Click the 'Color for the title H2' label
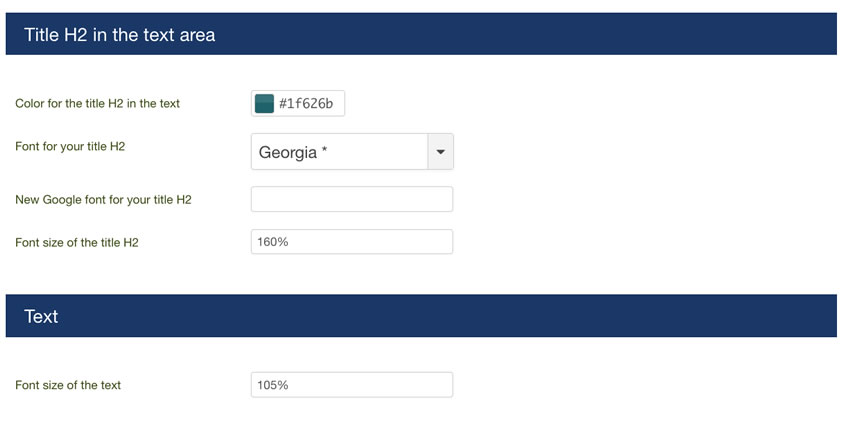 click(98, 103)
